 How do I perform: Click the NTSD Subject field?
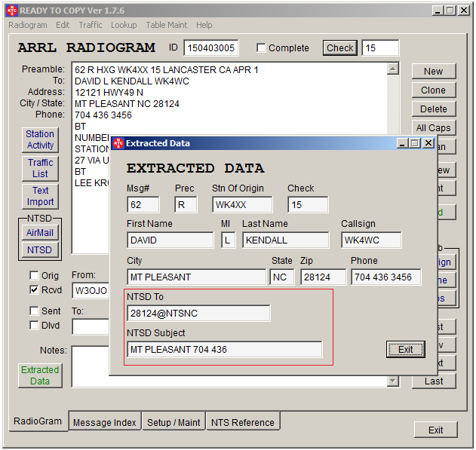[x=225, y=349]
